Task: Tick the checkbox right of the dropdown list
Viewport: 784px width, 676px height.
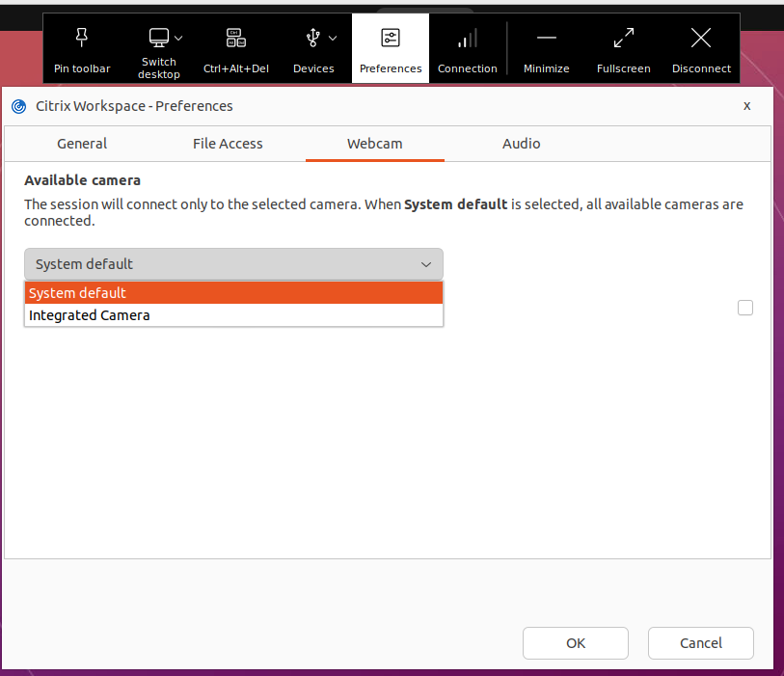Action: [745, 308]
